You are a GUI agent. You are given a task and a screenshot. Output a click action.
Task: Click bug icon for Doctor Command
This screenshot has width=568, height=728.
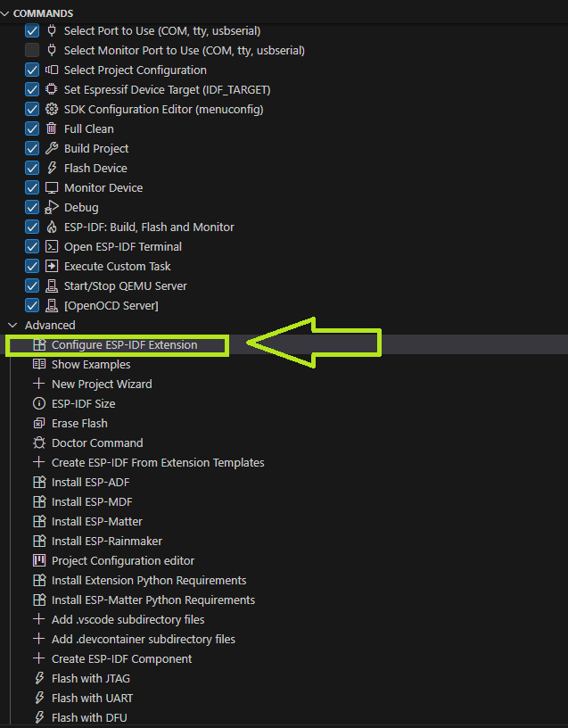click(x=39, y=443)
